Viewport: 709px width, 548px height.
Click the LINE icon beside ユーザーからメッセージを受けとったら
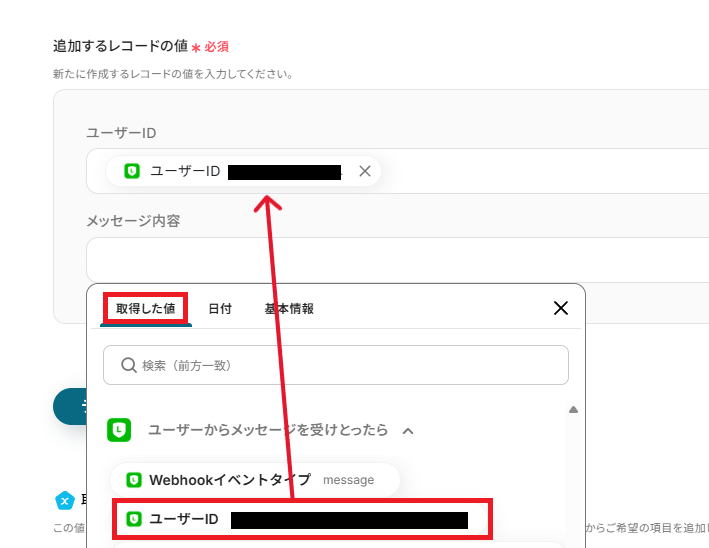[119, 430]
